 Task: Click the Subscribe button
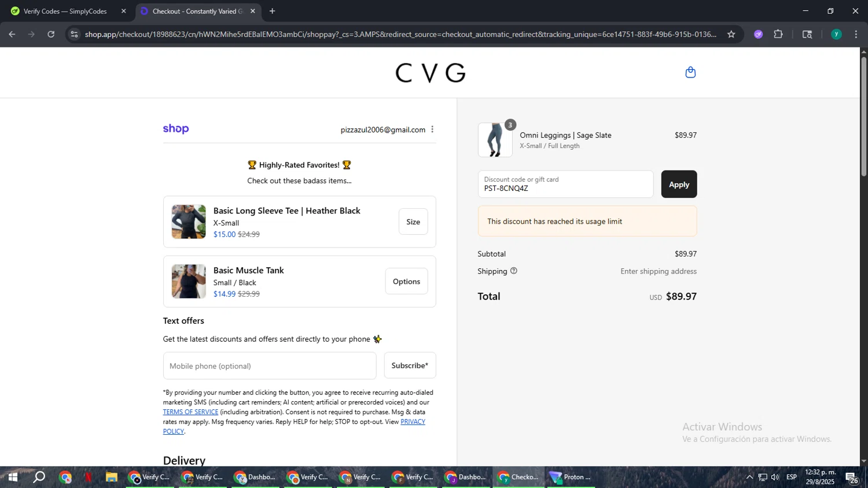(x=410, y=365)
